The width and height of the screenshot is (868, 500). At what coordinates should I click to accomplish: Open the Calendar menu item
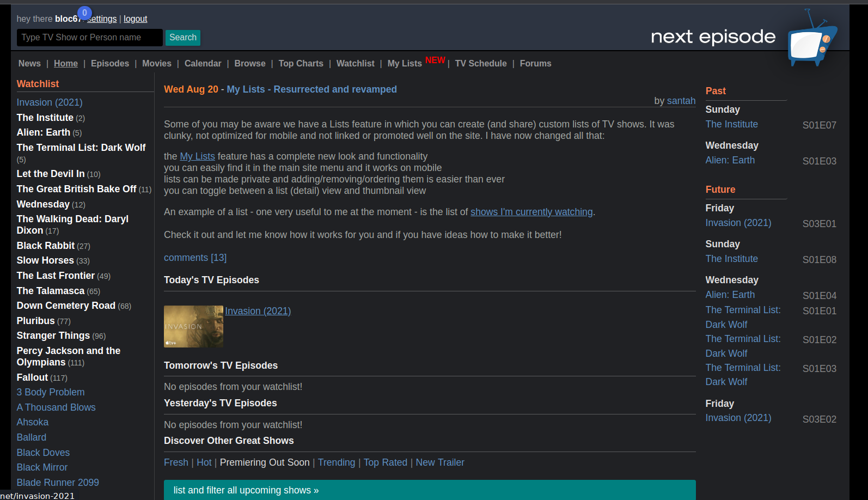[203, 64]
